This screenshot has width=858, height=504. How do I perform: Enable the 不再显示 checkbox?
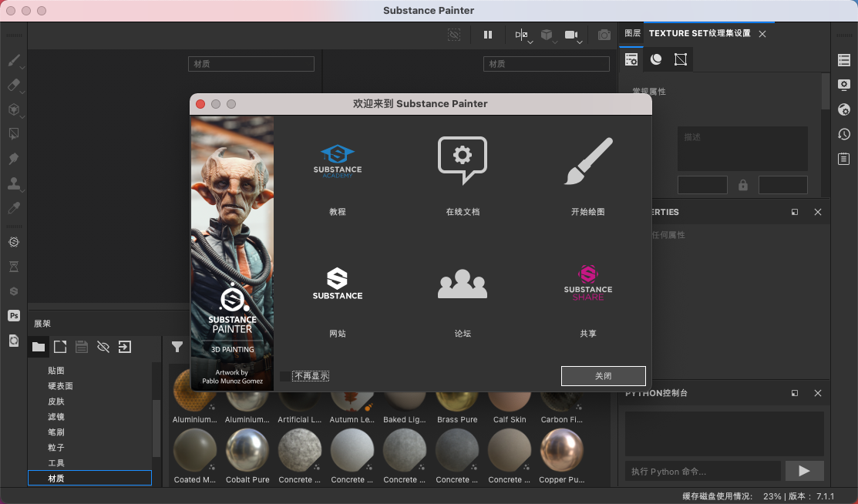[284, 376]
